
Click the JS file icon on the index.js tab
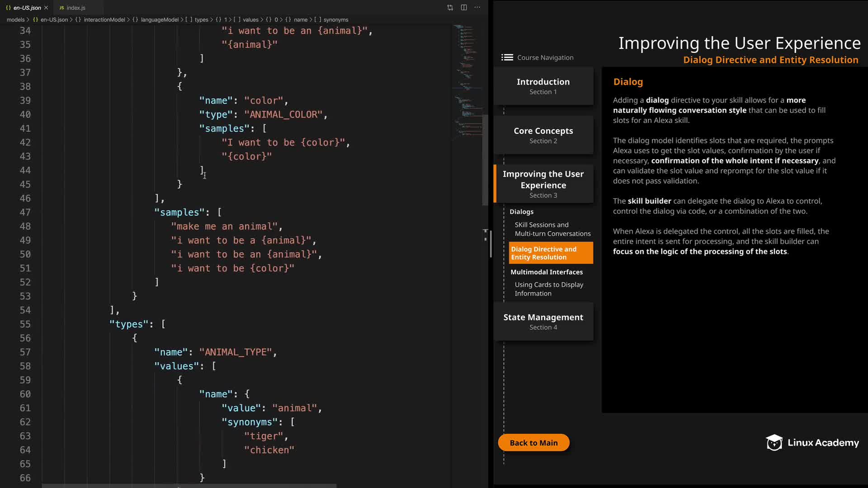click(x=61, y=8)
